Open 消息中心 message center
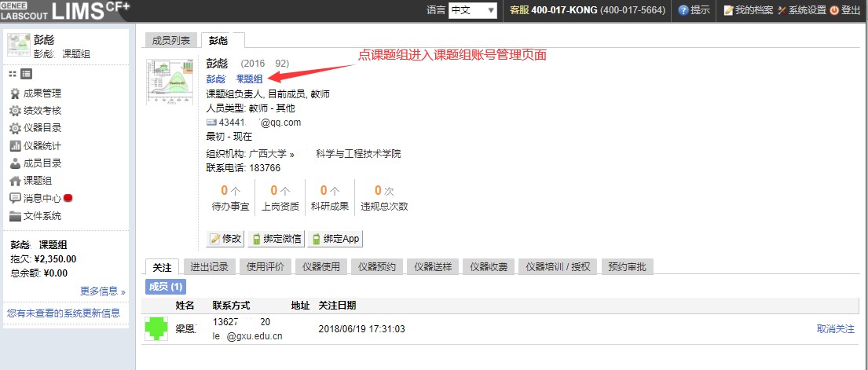The image size is (868, 370). pyautogui.click(x=42, y=198)
